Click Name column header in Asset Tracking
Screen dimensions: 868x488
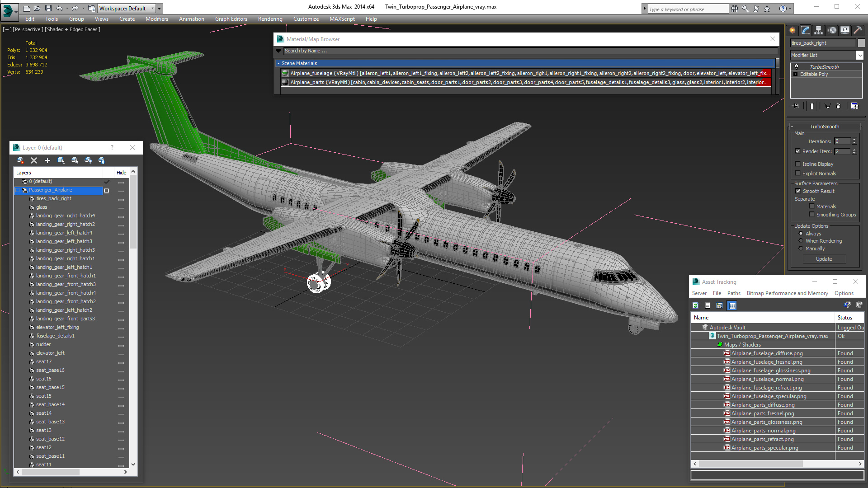(763, 318)
